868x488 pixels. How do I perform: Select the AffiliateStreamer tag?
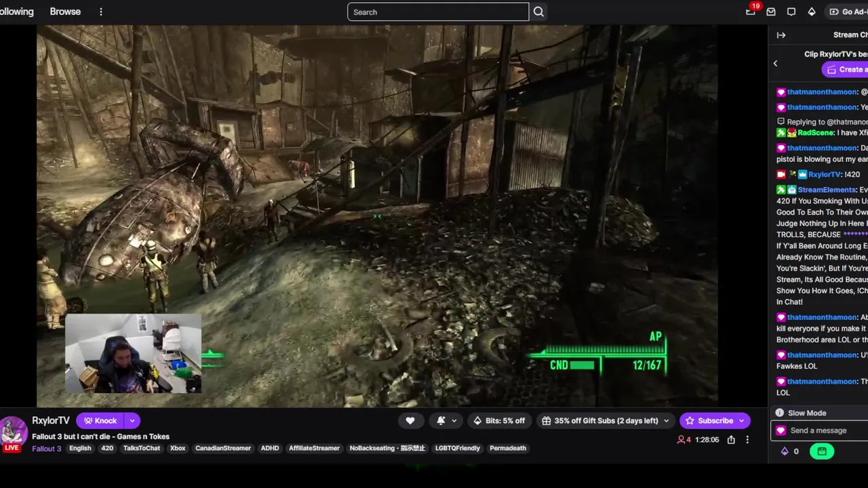pos(314,448)
